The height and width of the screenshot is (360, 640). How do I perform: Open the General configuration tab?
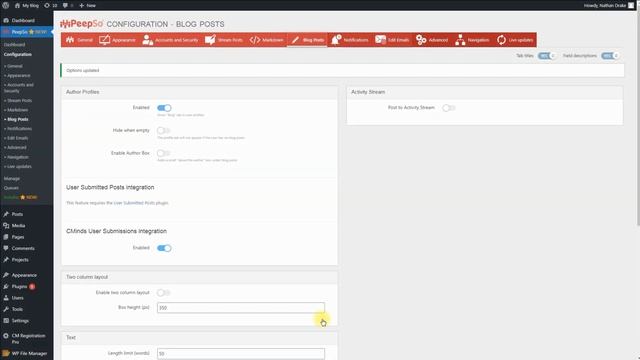point(79,40)
